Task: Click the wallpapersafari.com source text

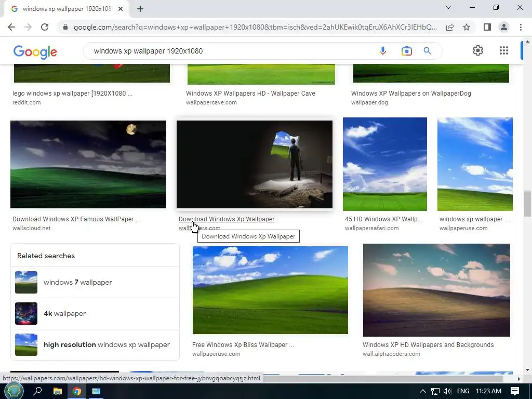Action: click(x=372, y=229)
